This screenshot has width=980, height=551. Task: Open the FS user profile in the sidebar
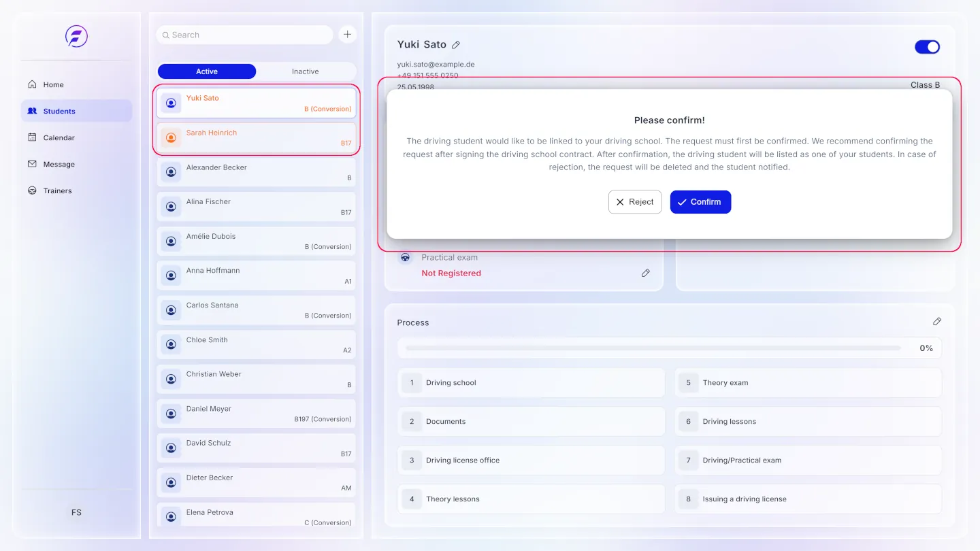pos(76,512)
